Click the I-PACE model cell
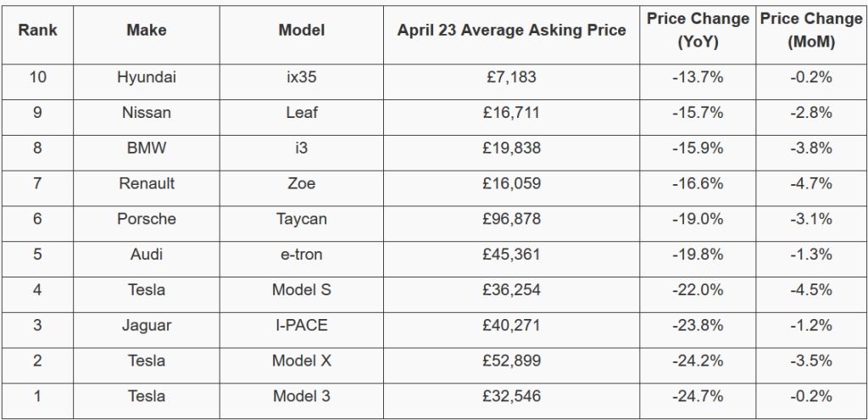The width and height of the screenshot is (868, 420). (x=302, y=326)
